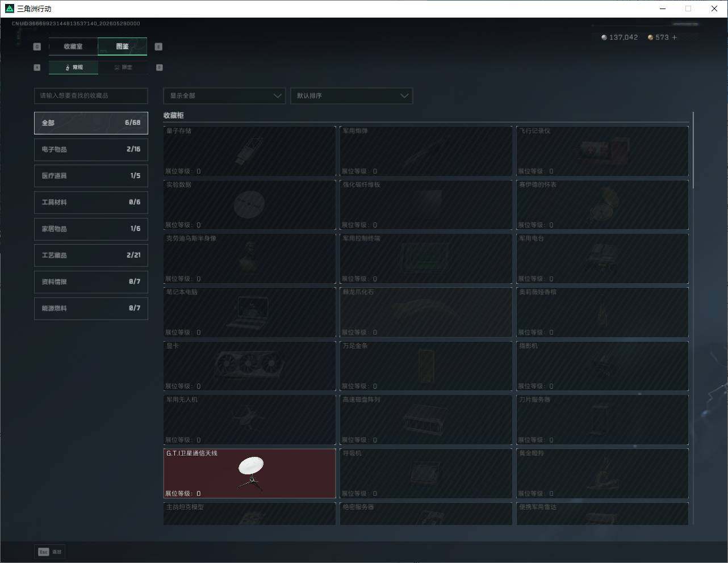Screen dimensions: 728x563
Task: Select the highlighted G.T.I卫星通信天线 card
Action: point(249,473)
